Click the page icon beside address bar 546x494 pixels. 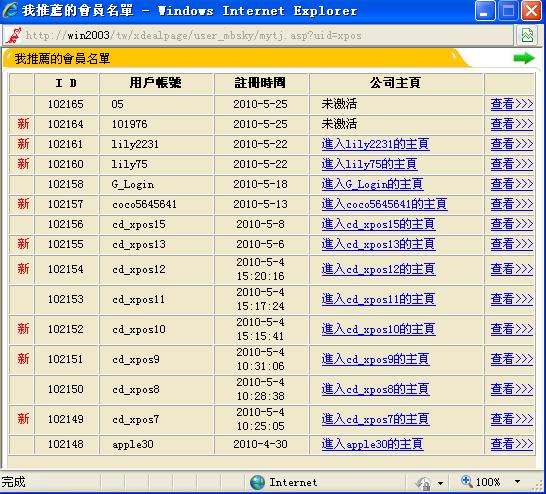[x=13, y=36]
